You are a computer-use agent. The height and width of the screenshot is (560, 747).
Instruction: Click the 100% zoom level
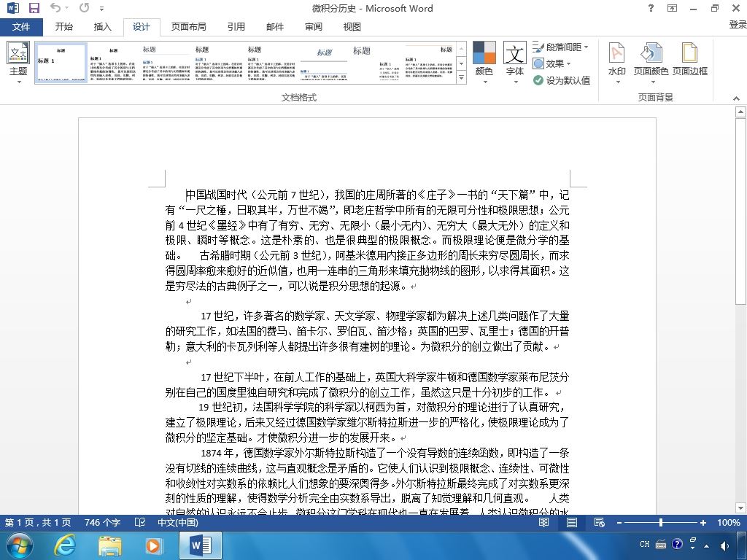[x=729, y=522]
